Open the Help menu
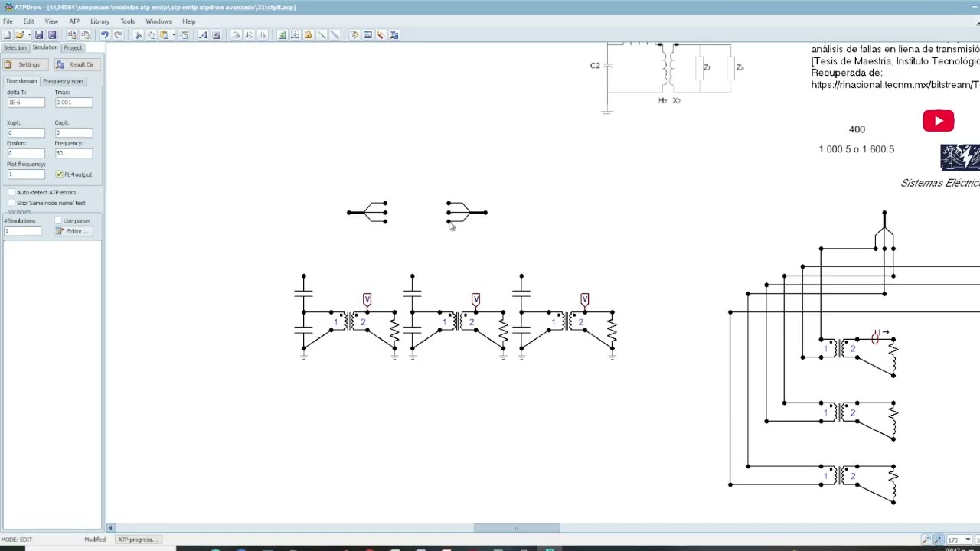Screen dimensions: 980x551 coord(188,21)
